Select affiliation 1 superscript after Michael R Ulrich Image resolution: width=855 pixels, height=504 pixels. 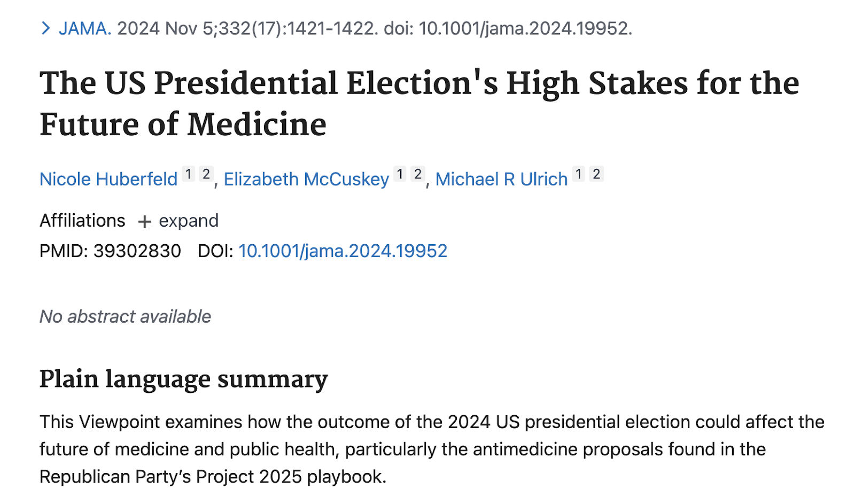coord(578,174)
